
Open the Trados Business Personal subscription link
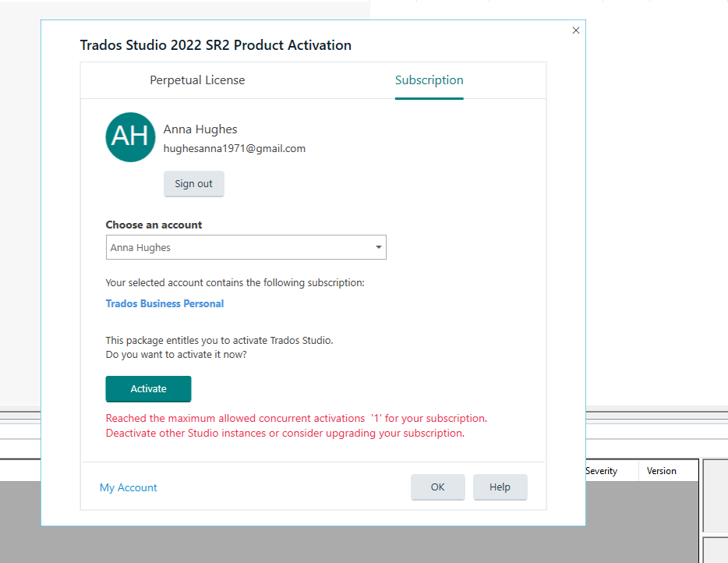[x=164, y=303]
